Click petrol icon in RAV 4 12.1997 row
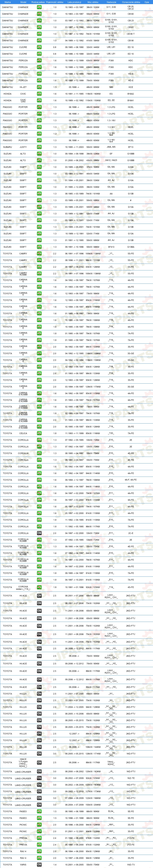 (x=40, y=858)
